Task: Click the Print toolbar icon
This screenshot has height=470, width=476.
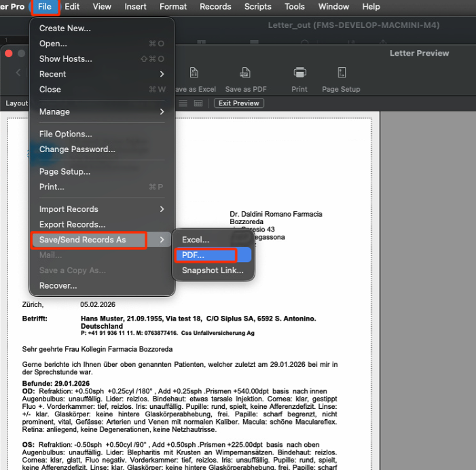Action: pyautogui.click(x=299, y=73)
